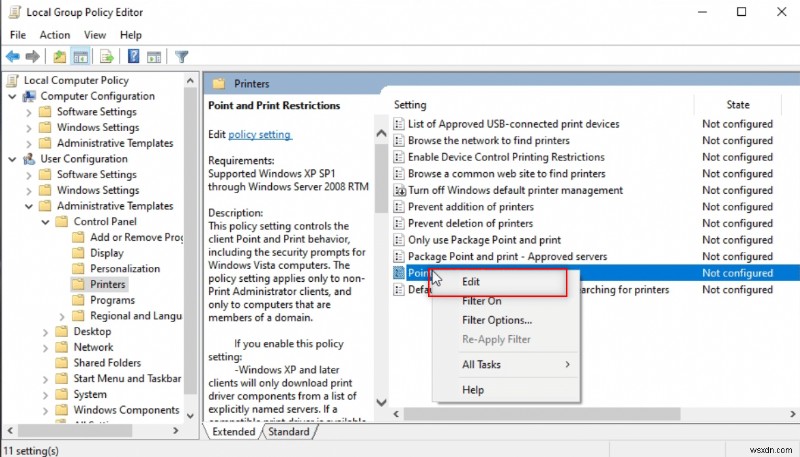Click the Up one level folder icon
The width and height of the screenshot is (800, 457).
(x=60, y=57)
